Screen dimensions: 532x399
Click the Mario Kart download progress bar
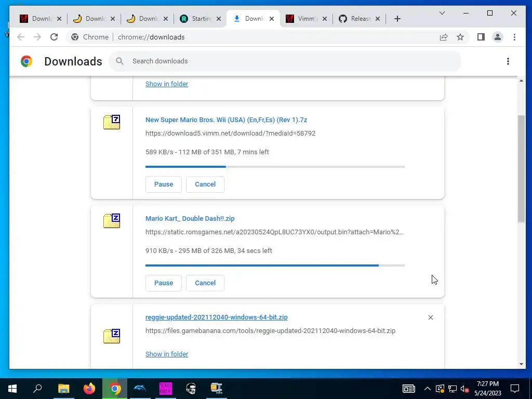pos(275,265)
